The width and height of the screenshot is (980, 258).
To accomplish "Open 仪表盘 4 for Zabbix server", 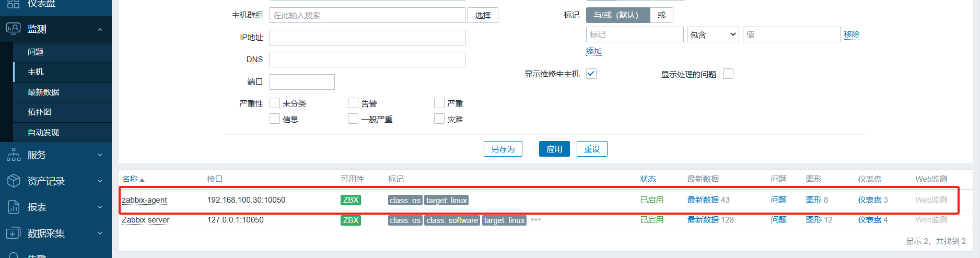I will (873, 220).
